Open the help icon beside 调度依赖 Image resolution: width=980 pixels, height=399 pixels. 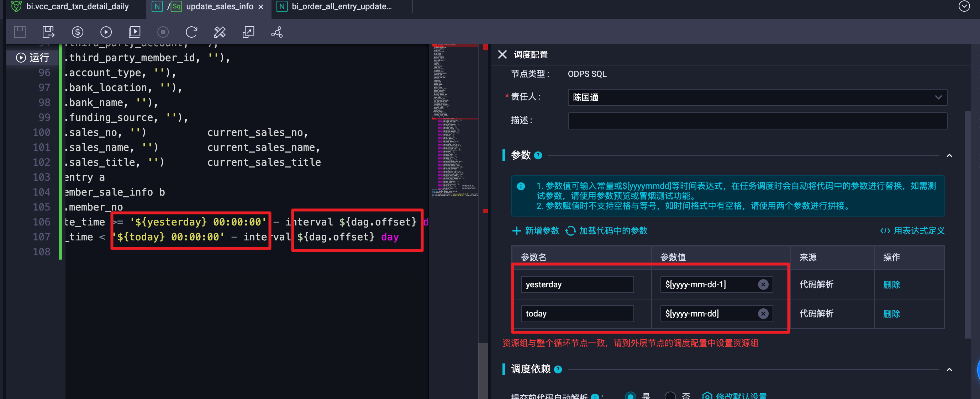point(558,369)
